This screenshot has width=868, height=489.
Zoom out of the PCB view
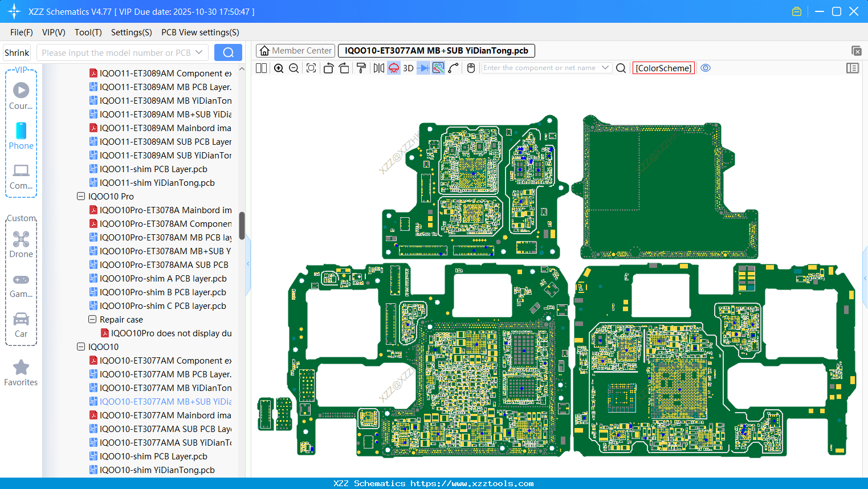point(294,68)
